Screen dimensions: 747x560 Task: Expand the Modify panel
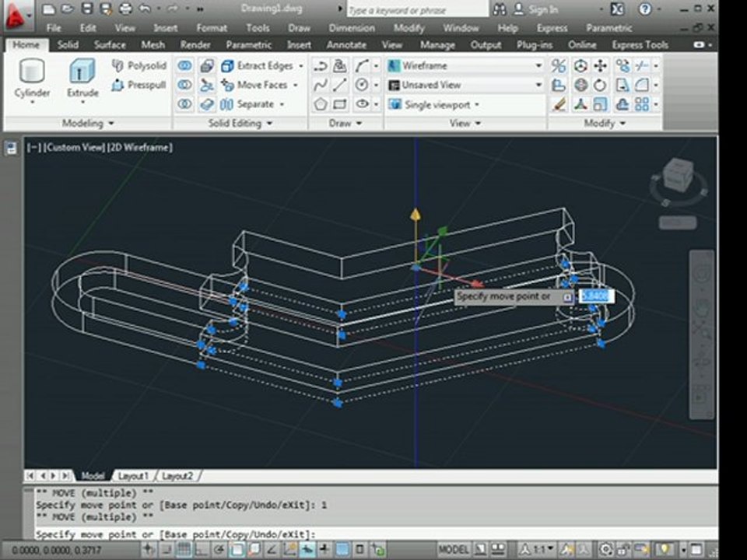[605, 124]
